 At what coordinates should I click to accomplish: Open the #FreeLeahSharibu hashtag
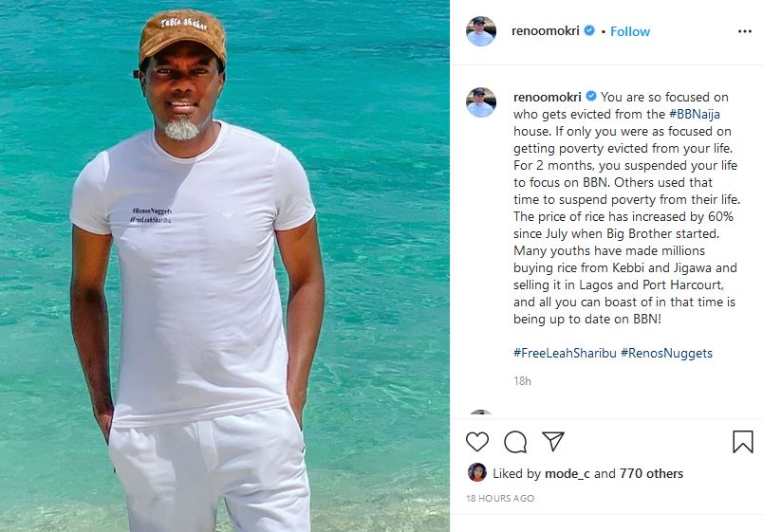(564, 353)
